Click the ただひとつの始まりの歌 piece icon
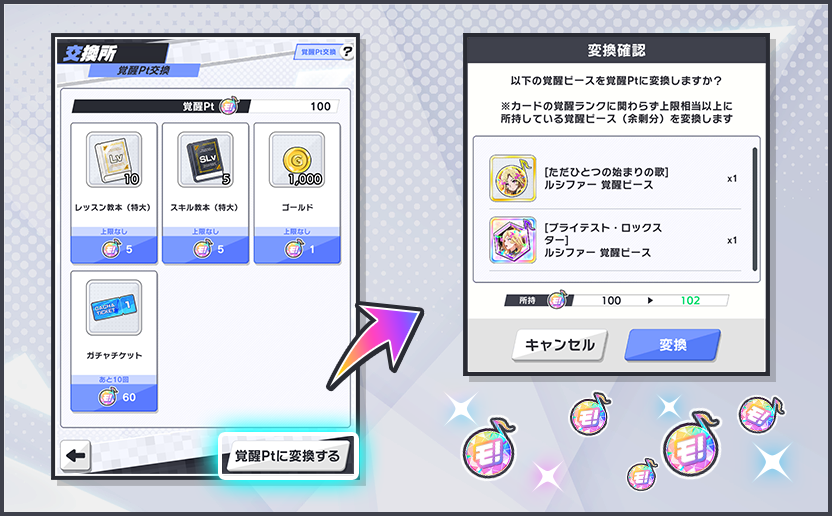 [x=513, y=178]
